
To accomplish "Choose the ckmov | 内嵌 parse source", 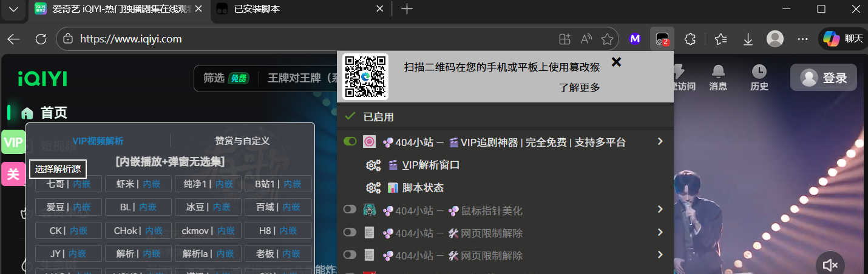I will [208, 230].
